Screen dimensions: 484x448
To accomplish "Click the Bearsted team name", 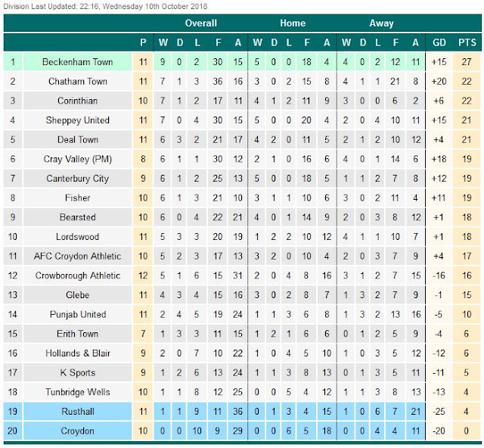I will click(77, 217).
